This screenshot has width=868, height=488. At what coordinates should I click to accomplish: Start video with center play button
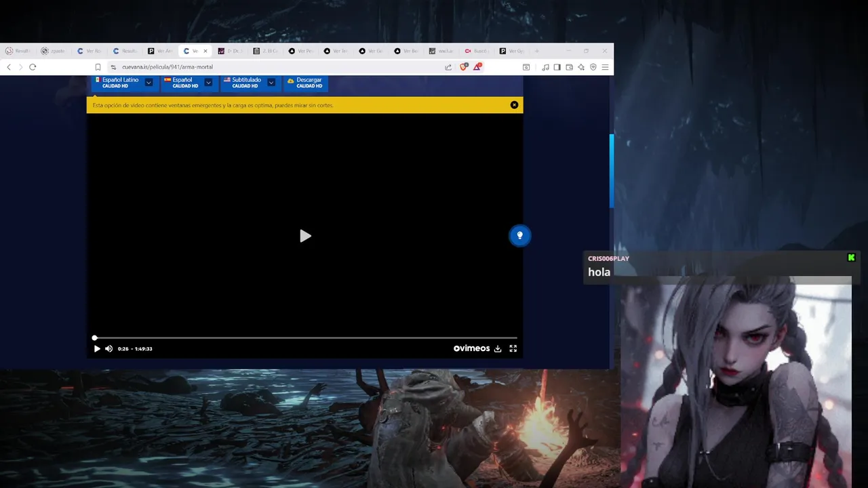[305, 236]
